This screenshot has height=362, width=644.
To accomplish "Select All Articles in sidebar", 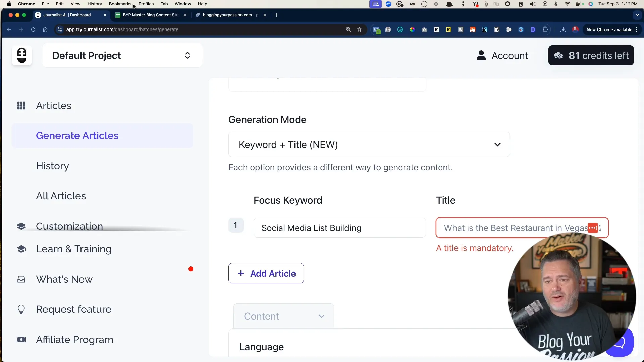I will point(61,196).
